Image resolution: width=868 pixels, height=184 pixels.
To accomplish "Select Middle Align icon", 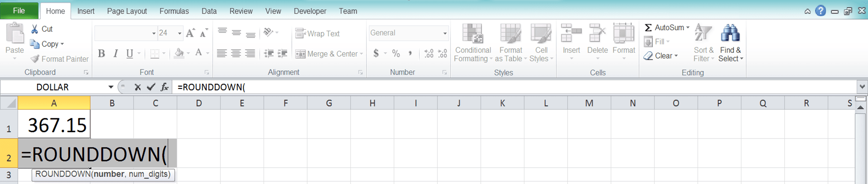I will pyautogui.click(x=236, y=33).
